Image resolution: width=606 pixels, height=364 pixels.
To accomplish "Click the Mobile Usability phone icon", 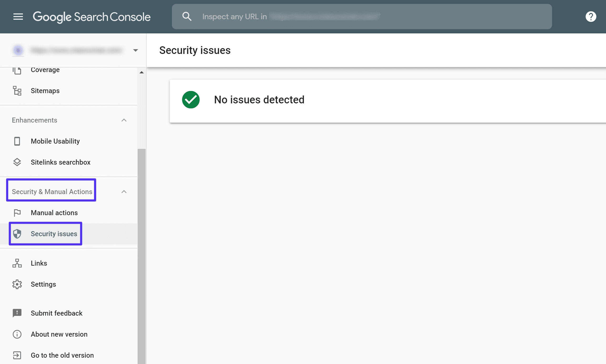I will pyautogui.click(x=17, y=141).
